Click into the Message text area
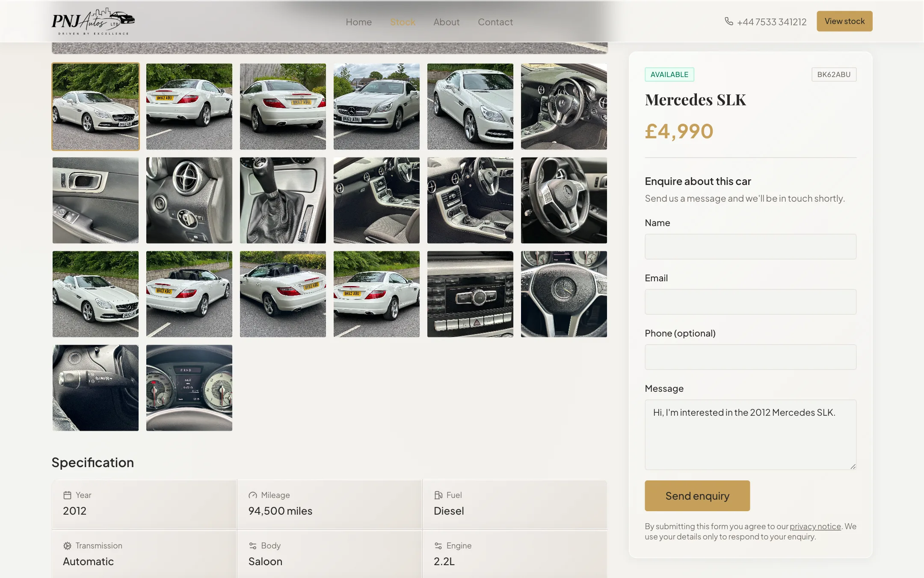 pos(750,435)
